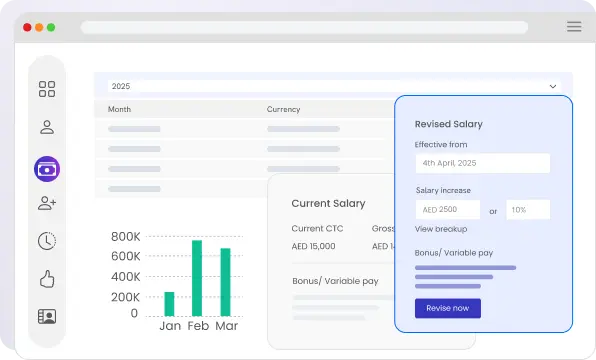The width and height of the screenshot is (596, 360).
Task: Open the clock attendance icon in sidebar
Action: point(47,241)
